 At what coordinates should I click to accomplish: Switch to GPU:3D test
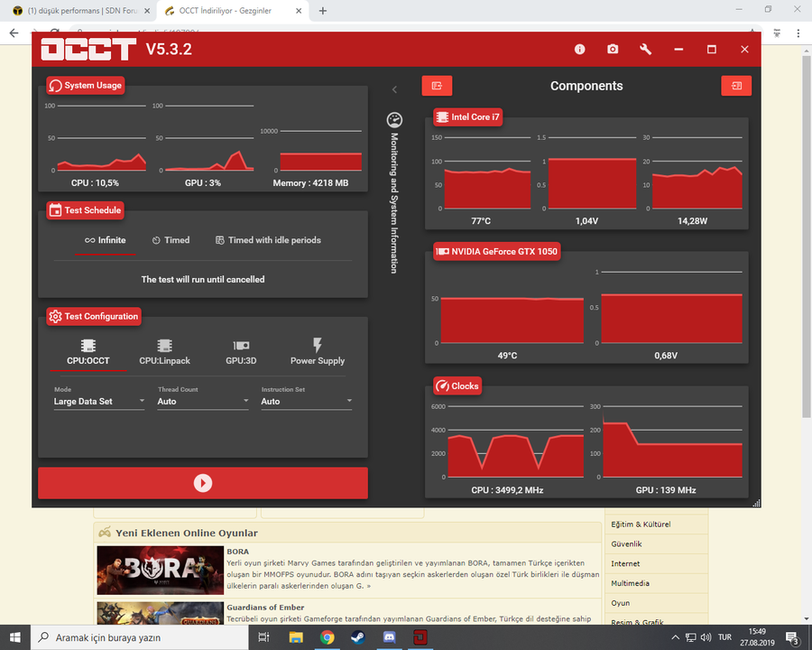[x=241, y=352]
